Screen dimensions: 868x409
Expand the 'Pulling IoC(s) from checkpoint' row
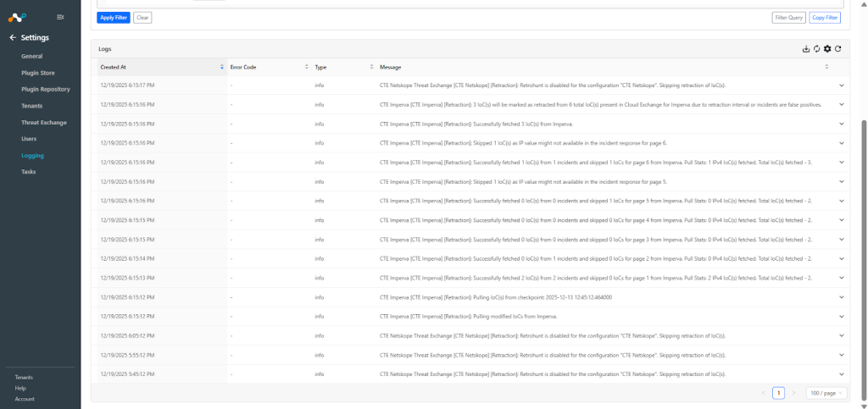pos(842,297)
